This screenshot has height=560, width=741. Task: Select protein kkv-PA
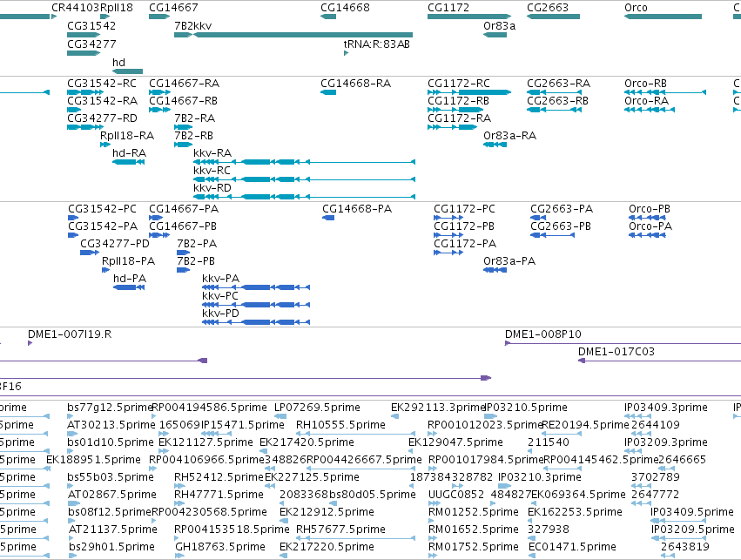tap(256, 287)
